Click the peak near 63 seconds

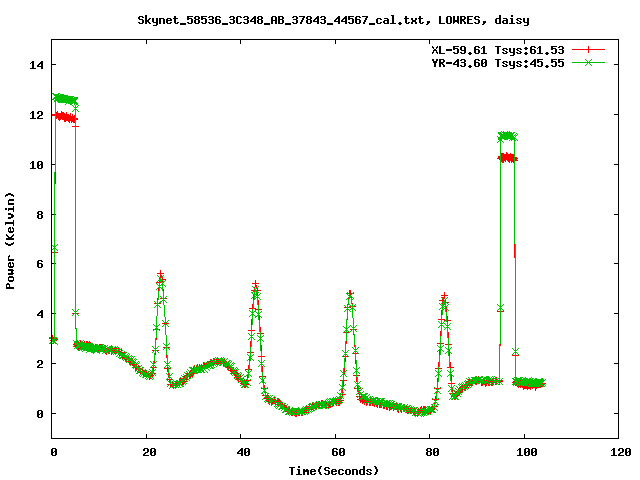(350, 297)
